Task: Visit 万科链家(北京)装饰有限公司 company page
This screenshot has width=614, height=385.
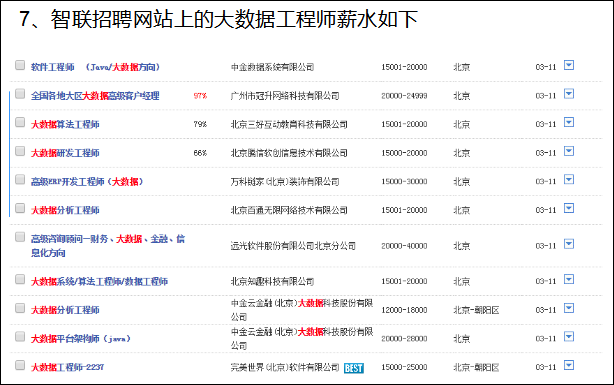Action: pyautogui.click(x=285, y=181)
